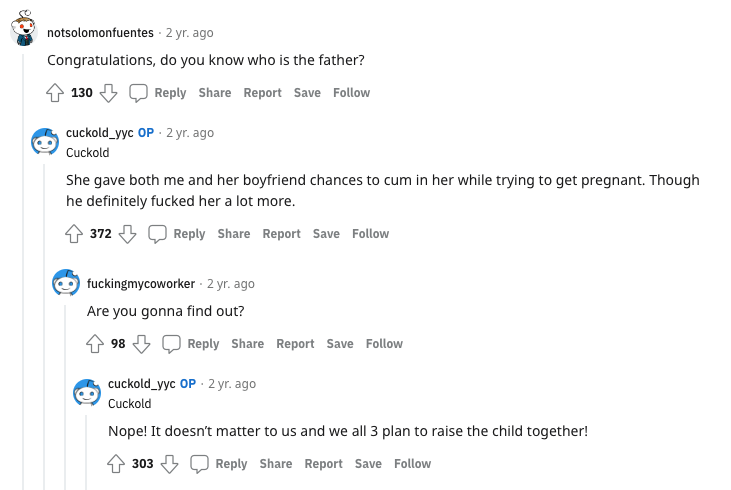Open notsolomonfuentes' user profile link

pos(103,33)
